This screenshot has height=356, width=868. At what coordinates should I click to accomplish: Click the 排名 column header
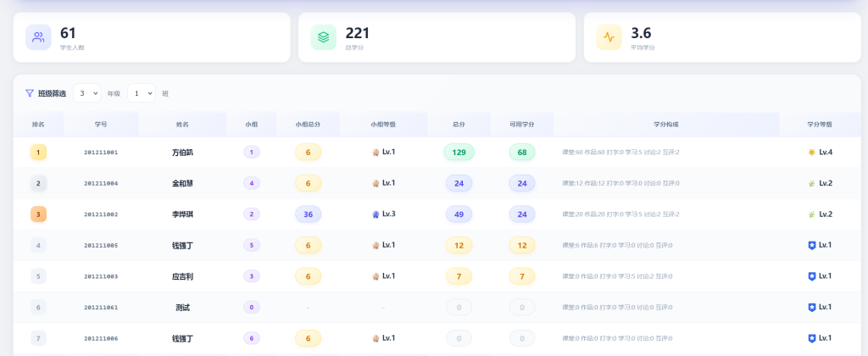click(x=38, y=125)
